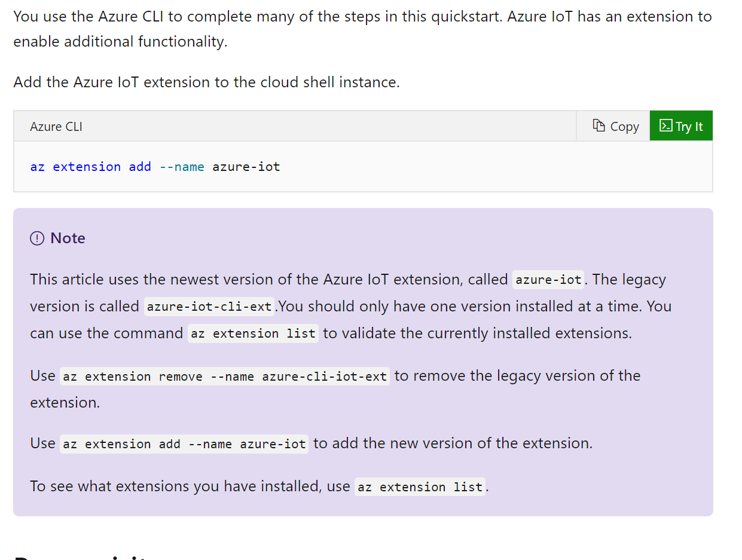Select the last az extension list code span

tap(420, 486)
